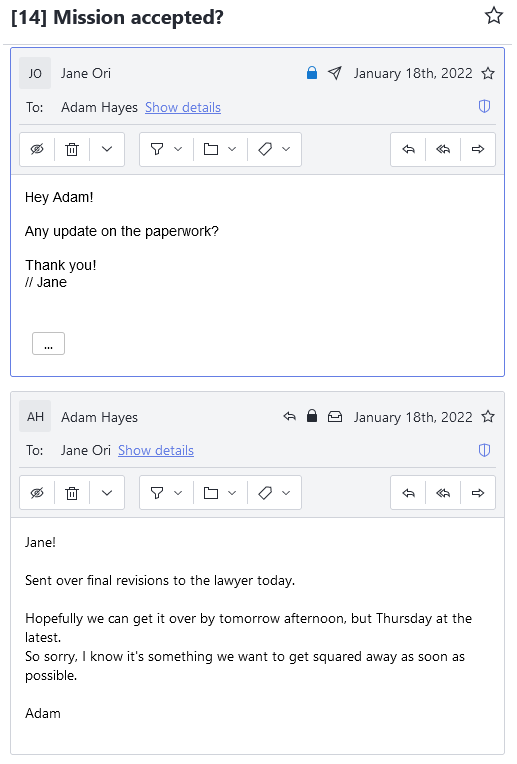Forward Adam Hayes's message
The width and height of the screenshot is (517, 764).
478,493
